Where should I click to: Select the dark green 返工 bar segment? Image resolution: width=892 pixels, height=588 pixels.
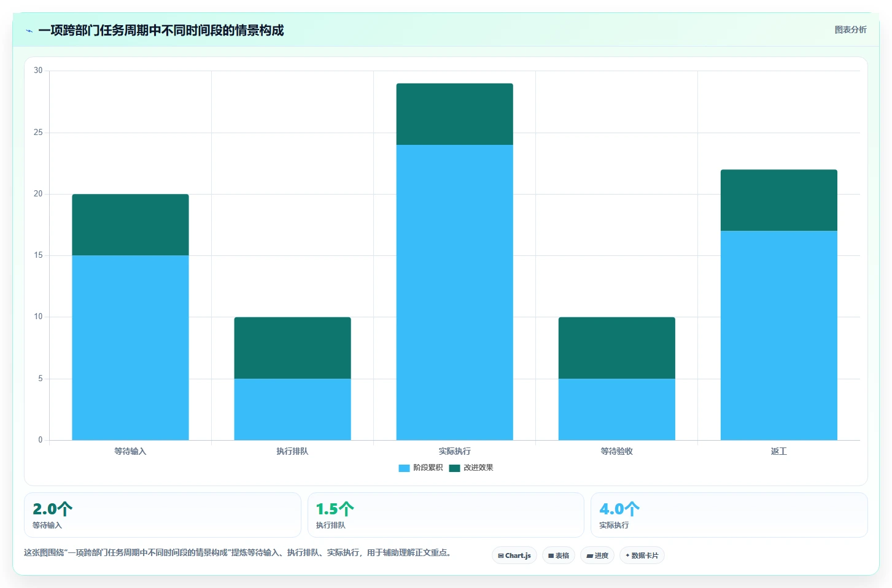778,200
